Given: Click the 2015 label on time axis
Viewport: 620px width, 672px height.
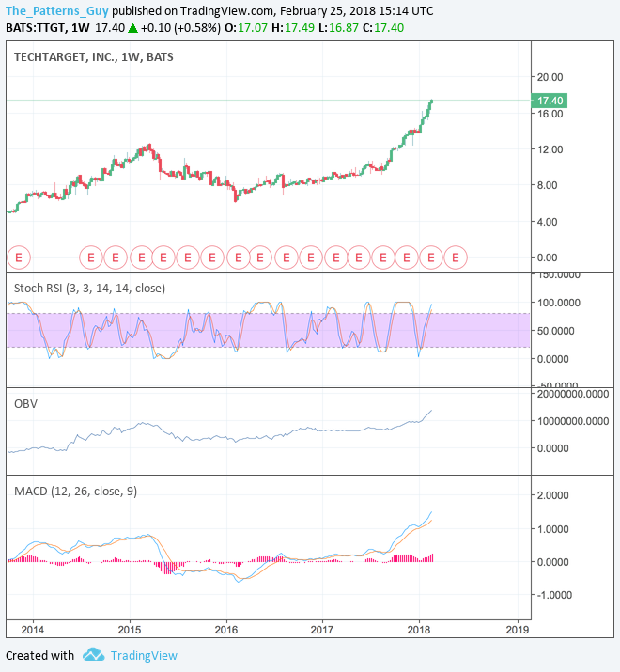Looking at the screenshot, I should tap(130, 630).
